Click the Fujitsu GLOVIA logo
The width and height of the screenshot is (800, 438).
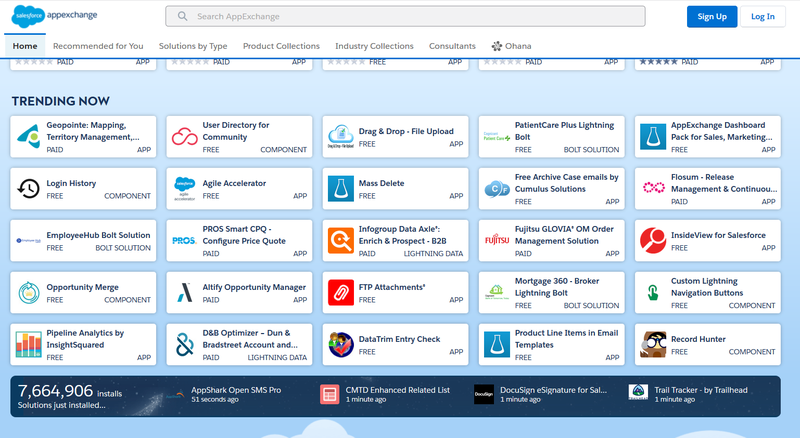tap(497, 240)
